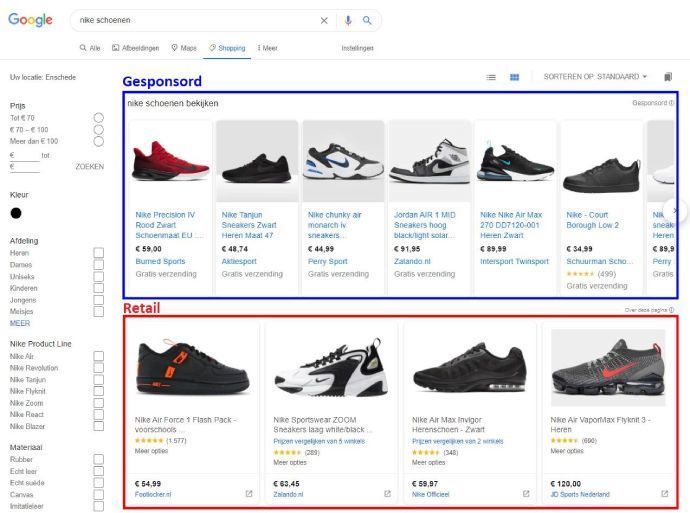This screenshot has width=690, height=513.
Task: Check the Dames department filter
Action: 99,264
